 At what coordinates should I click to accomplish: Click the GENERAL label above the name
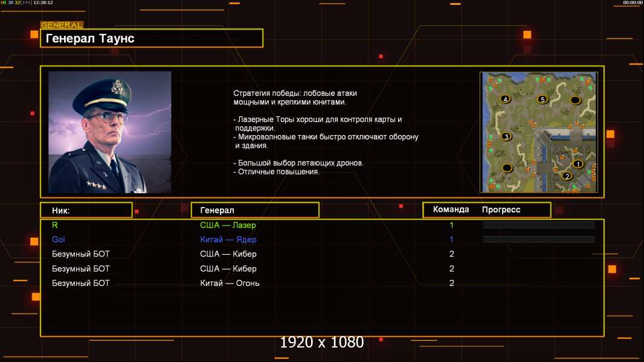click(62, 25)
